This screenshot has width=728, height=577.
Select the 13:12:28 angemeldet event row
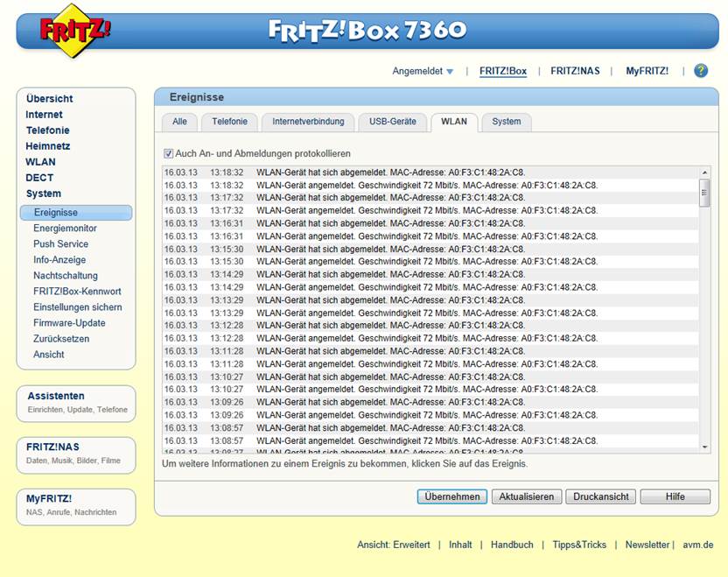pos(430,338)
